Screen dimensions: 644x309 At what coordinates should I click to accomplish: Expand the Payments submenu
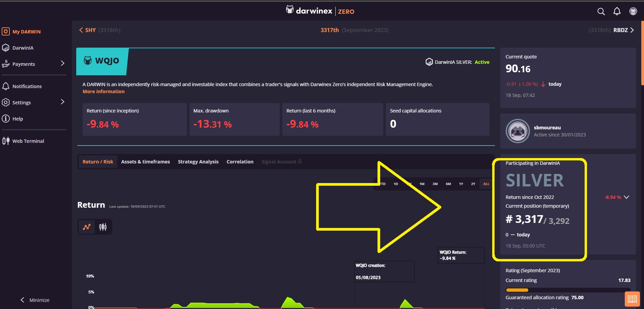click(x=62, y=63)
